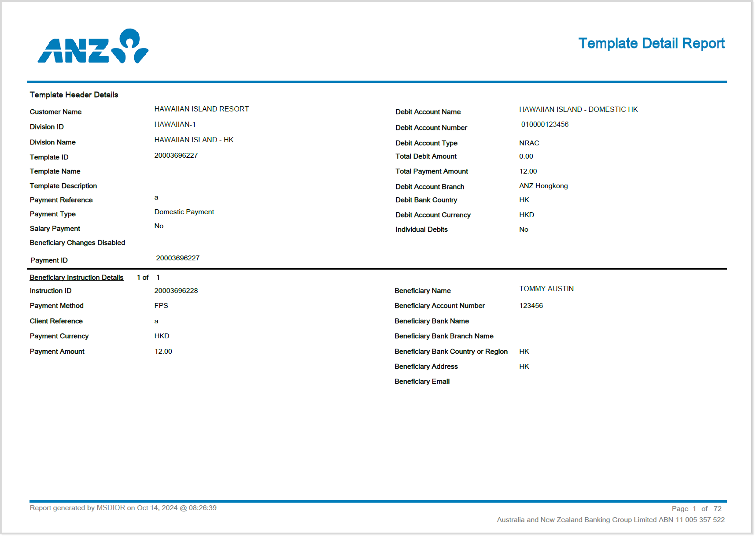Select the customer name HAWAIIAN ISLAND RESORT
Viewport: 756px width, 537px height.
201,109
